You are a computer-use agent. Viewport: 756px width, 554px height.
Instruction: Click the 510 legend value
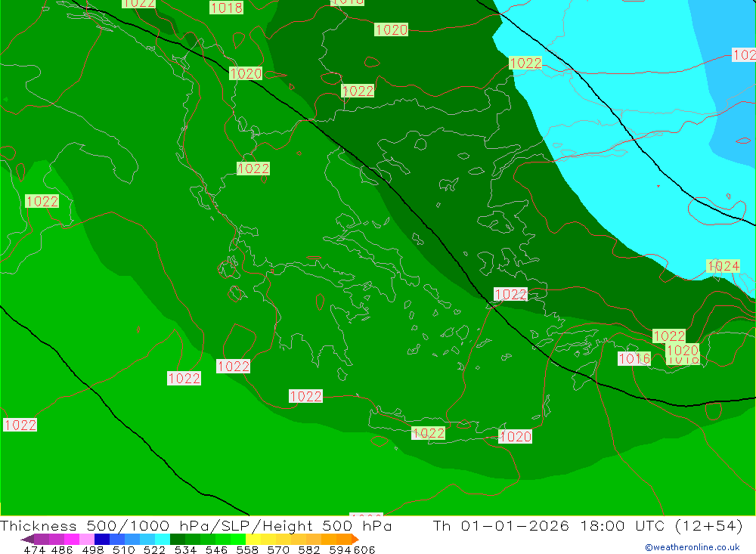pyautogui.click(x=123, y=549)
